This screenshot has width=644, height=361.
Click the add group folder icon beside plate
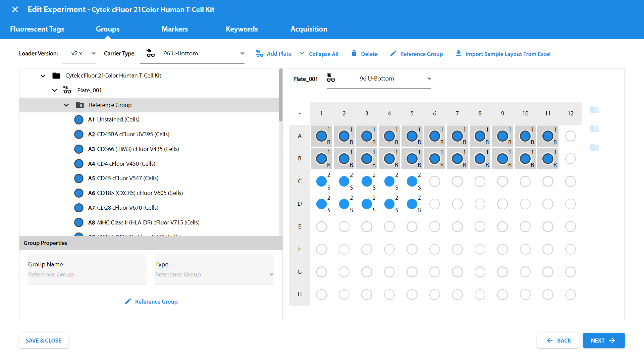[594, 110]
